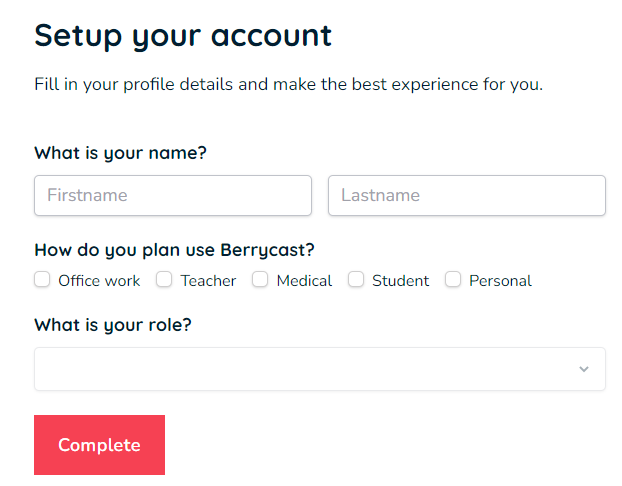Viewport: 622px width, 486px height.
Task: Toggle the Student checkbox
Action: coord(356,280)
